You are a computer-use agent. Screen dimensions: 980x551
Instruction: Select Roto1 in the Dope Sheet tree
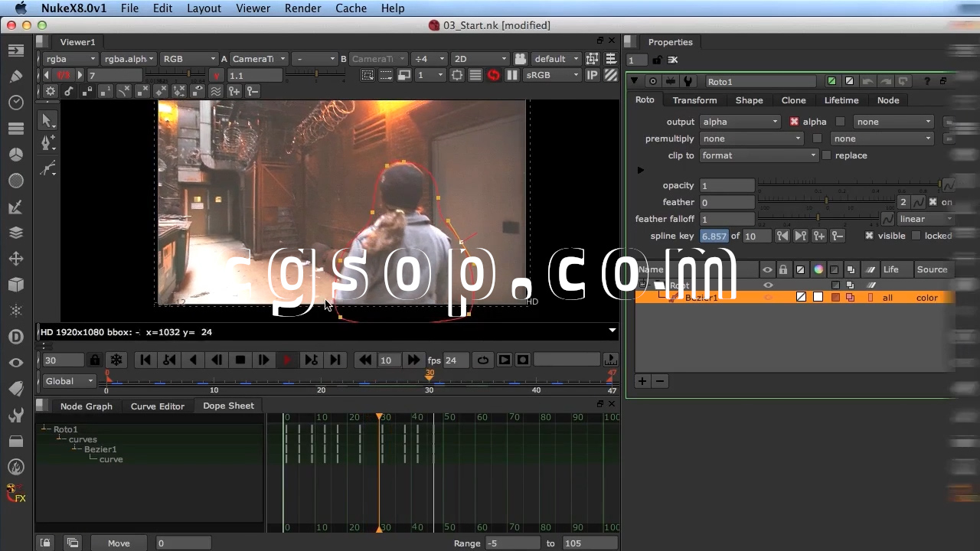[65, 429]
